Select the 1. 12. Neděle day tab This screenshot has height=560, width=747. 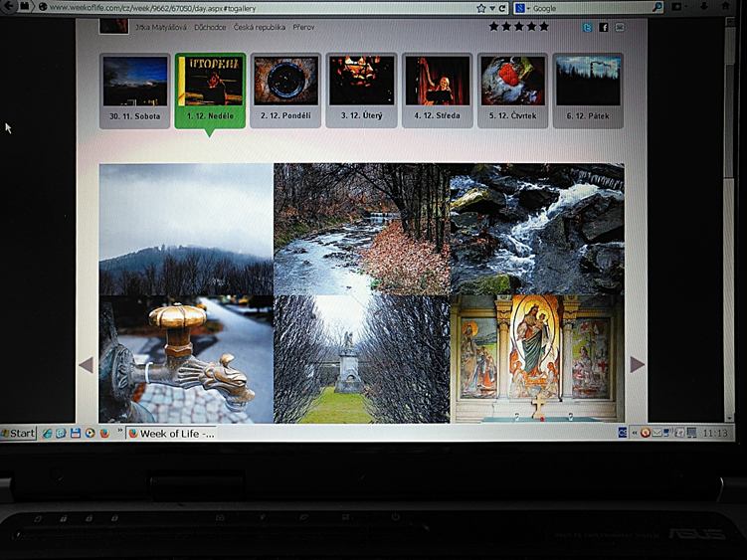tap(210, 91)
